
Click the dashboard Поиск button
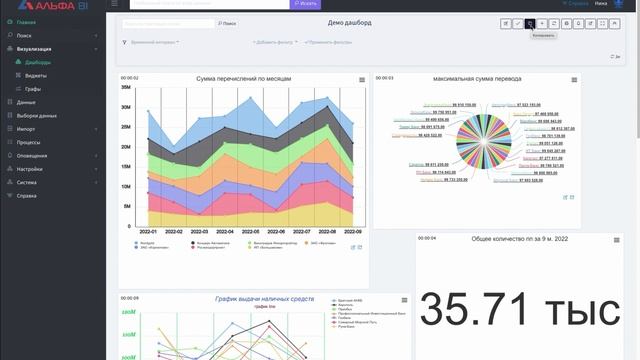[227, 24]
